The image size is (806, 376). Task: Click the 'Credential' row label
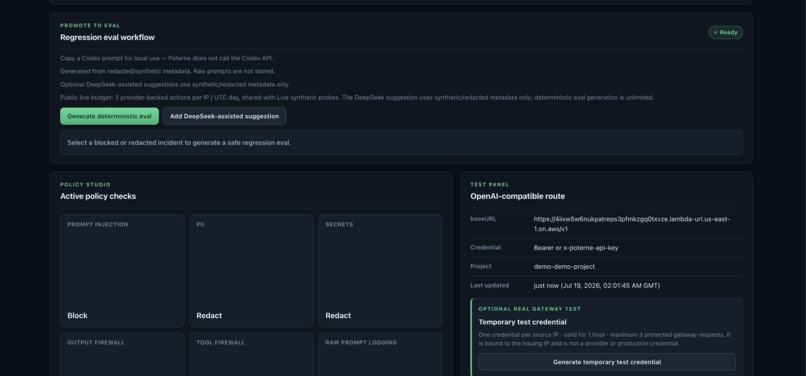point(485,247)
